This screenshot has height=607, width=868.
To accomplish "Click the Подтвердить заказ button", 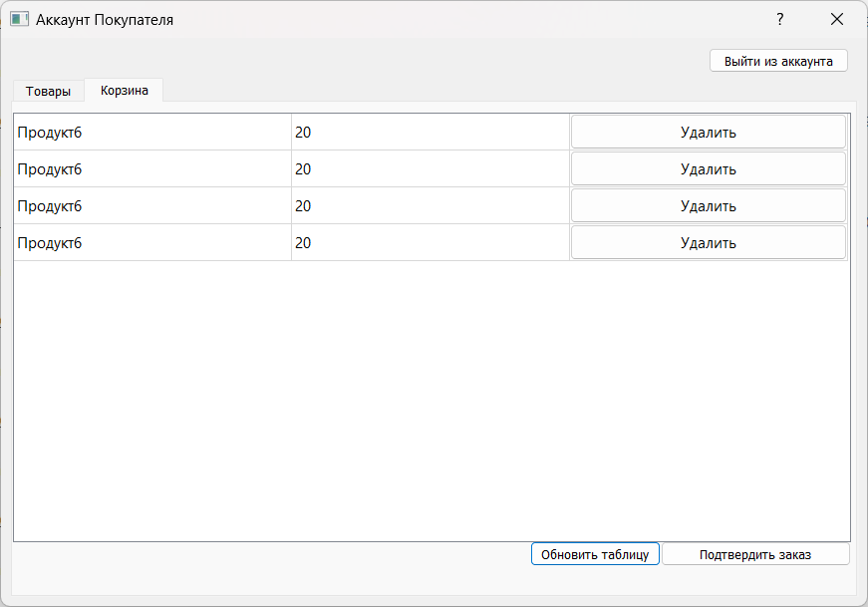I will 755,554.
